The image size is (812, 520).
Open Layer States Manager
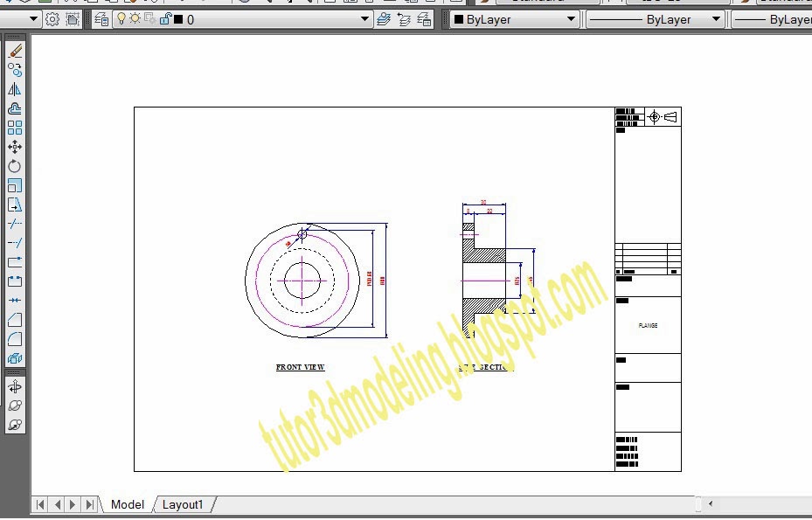pyautogui.click(x=425, y=20)
